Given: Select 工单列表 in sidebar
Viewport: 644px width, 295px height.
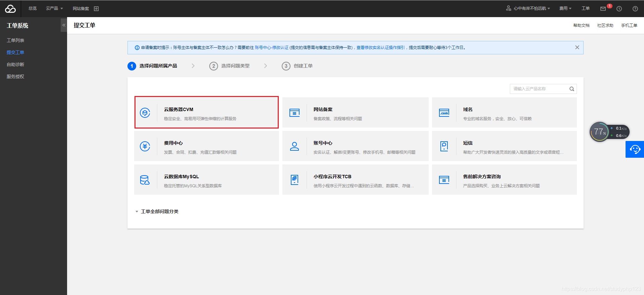Looking at the screenshot, I should [x=15, y=40].
